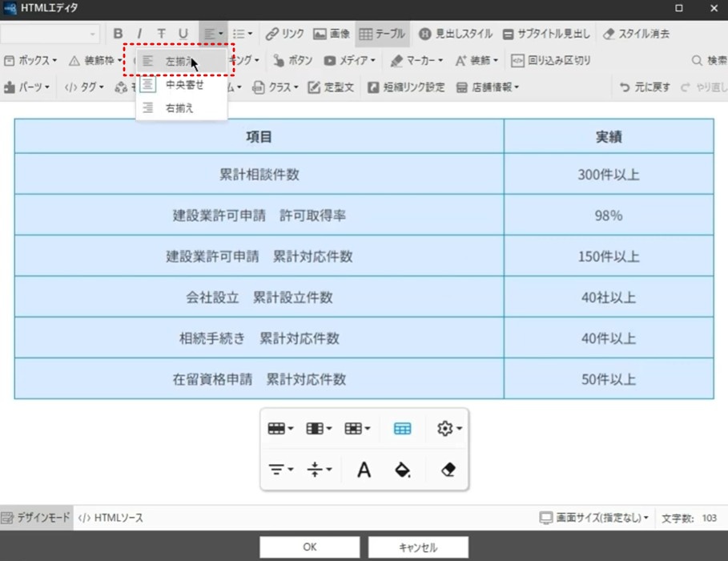
Task: Apply 見出しスタイル heading style
Action: coord(455,34)
